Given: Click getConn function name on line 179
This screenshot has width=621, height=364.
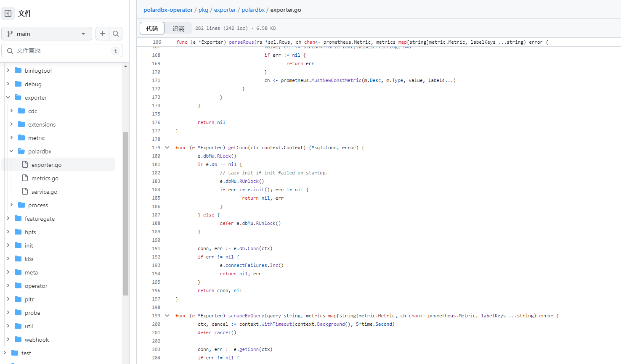Looking at the screenshot, I should [x=238, y=148].
